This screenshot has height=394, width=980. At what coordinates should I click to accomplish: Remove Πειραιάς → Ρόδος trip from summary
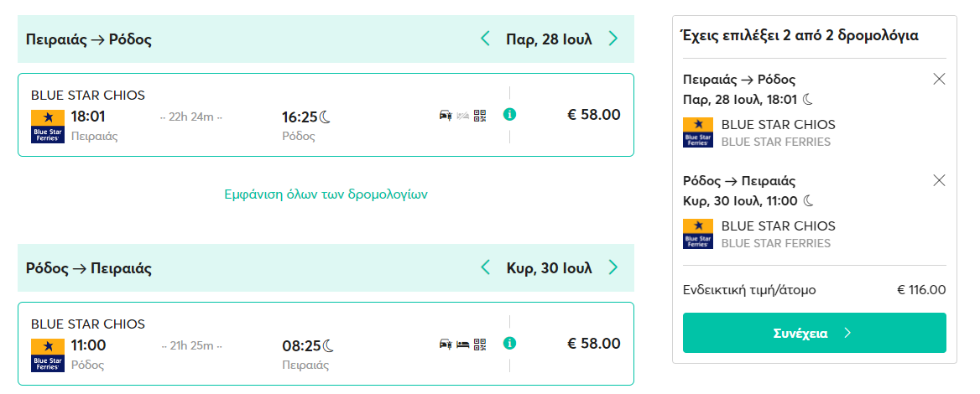(939, 79)
